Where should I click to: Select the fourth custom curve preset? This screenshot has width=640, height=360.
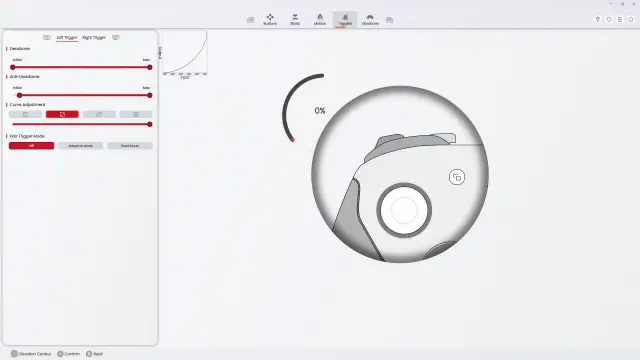pyautogui.click(x=136, y=114)
